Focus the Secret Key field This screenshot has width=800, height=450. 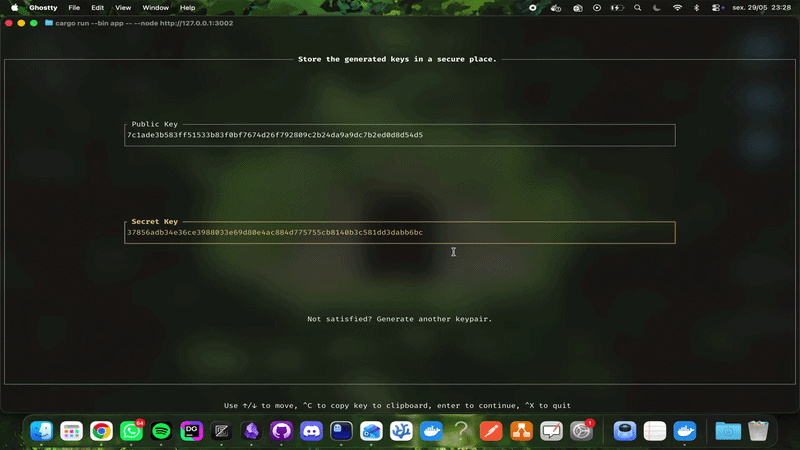[x=399, y=233]
